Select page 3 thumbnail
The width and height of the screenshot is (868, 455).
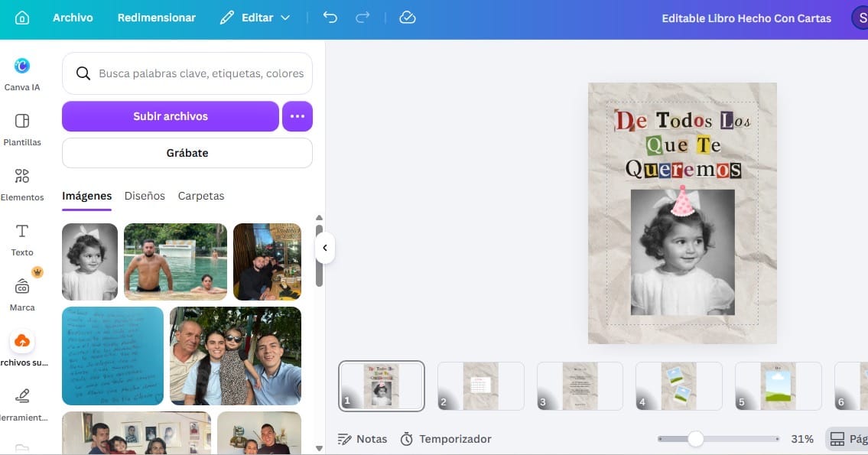click(580, 386)
